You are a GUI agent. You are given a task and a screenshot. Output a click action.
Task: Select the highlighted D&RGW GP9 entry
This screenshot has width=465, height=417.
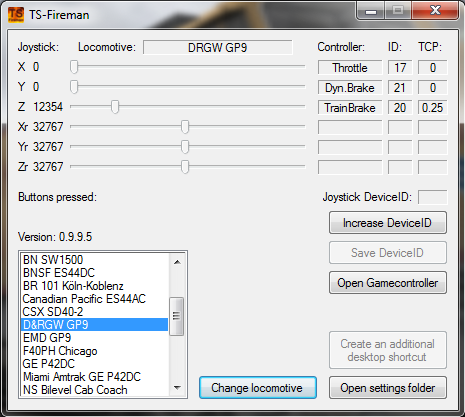coord(95,325)
